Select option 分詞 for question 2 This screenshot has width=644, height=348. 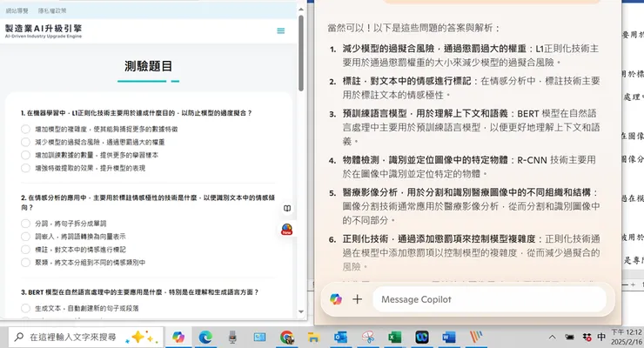point(25,224)
